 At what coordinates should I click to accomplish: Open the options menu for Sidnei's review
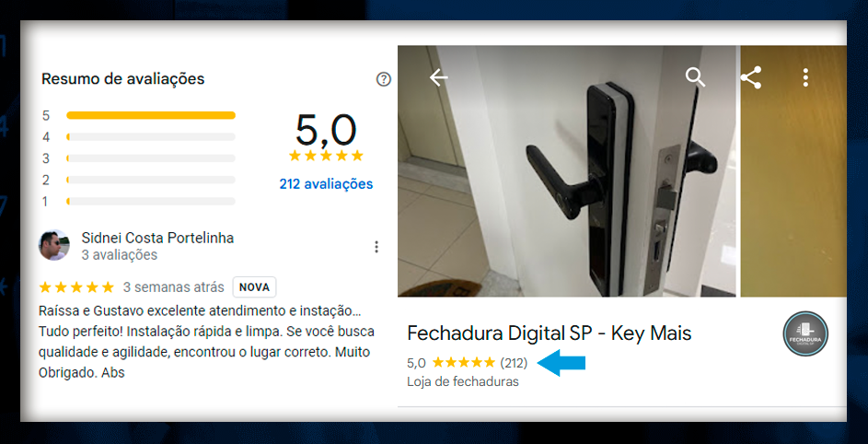coord(376,247)
